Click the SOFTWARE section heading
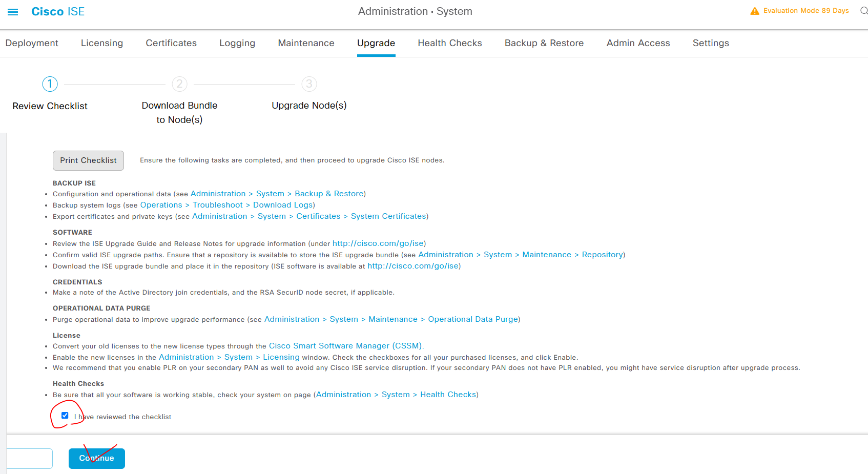The width and height of the screenshot is (868, 474). (72, 232)
